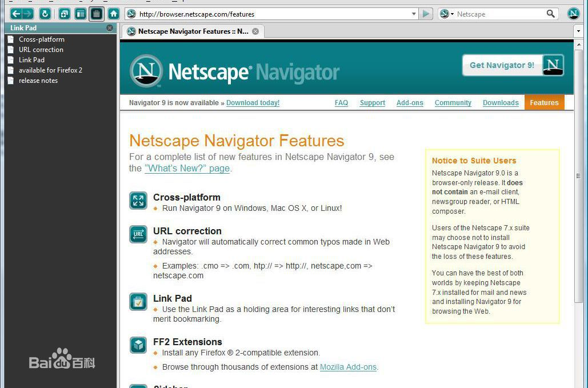Open the Support navigation link
Viewport: 588px width, 388px height.
point(373,103)
